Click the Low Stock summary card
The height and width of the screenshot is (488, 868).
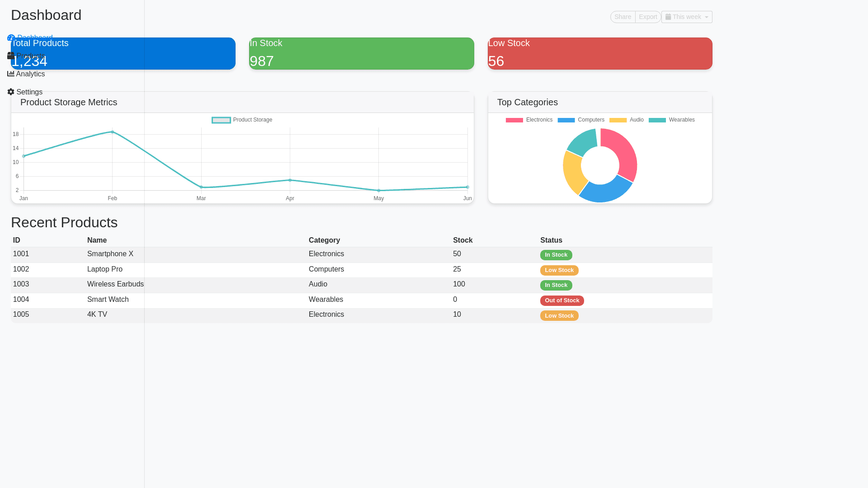pos(600,53)
